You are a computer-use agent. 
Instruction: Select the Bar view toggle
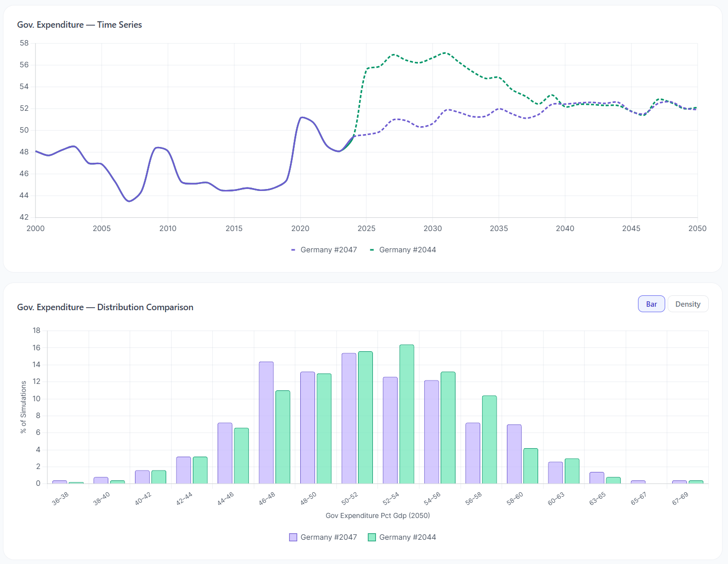coord(651,304)
